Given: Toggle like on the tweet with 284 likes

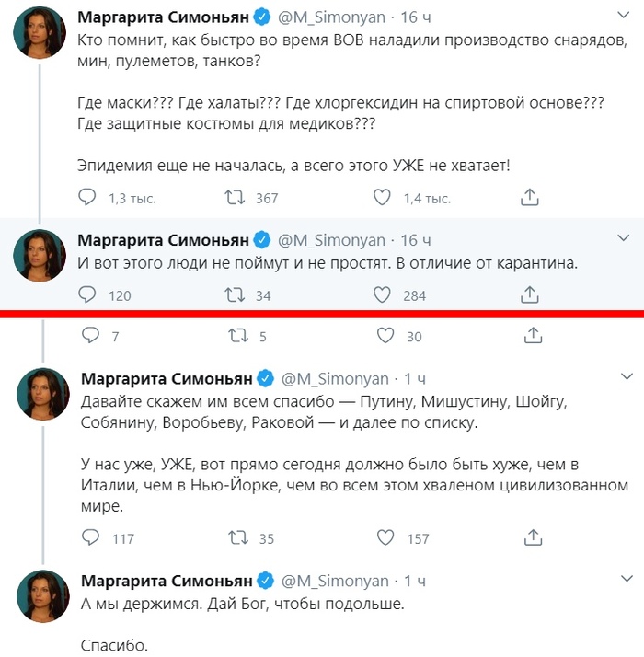Looking at the screenshot, I should (383, 295).
